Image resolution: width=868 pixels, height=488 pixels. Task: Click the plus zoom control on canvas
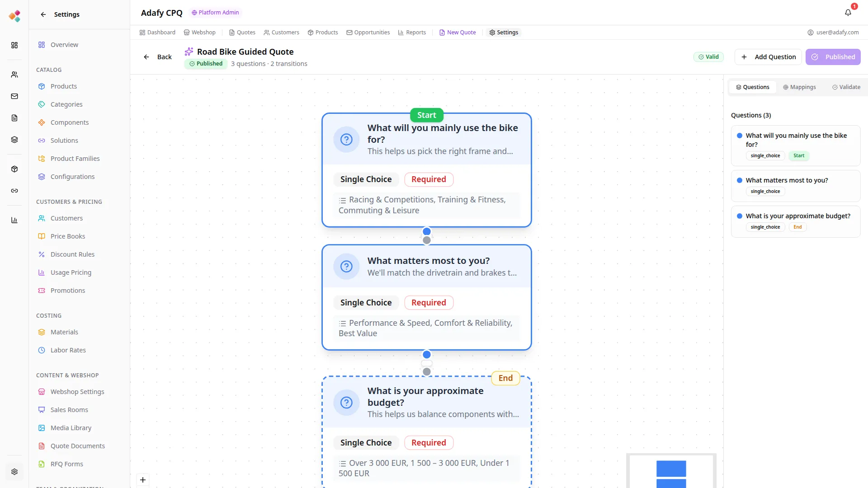[x=143, y=480]
